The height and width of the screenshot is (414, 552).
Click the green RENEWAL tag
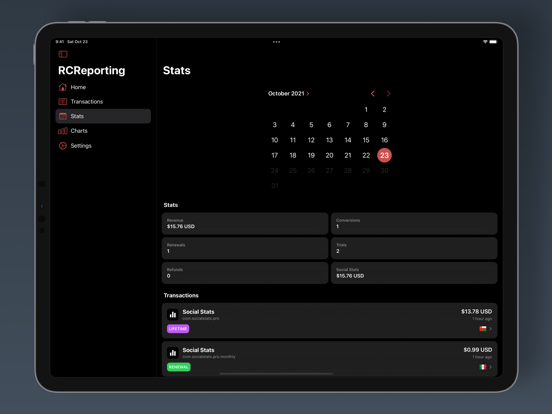coord(179,367)
